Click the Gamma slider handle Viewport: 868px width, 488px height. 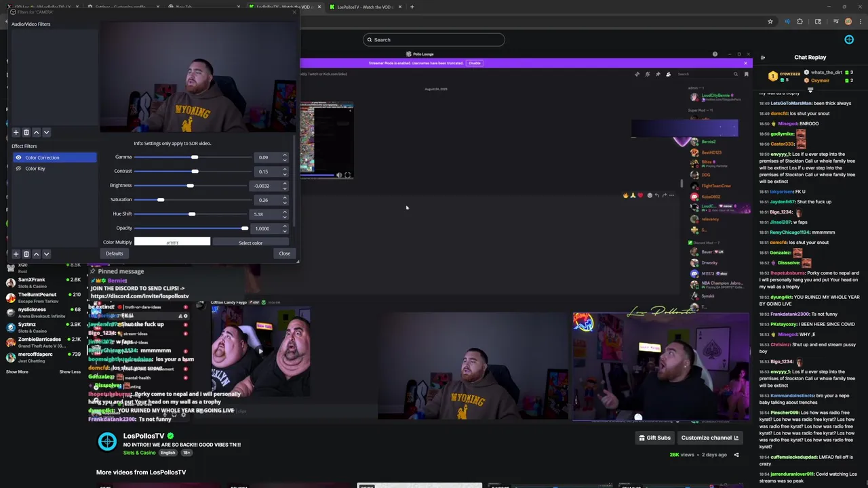tap(195, 157)
